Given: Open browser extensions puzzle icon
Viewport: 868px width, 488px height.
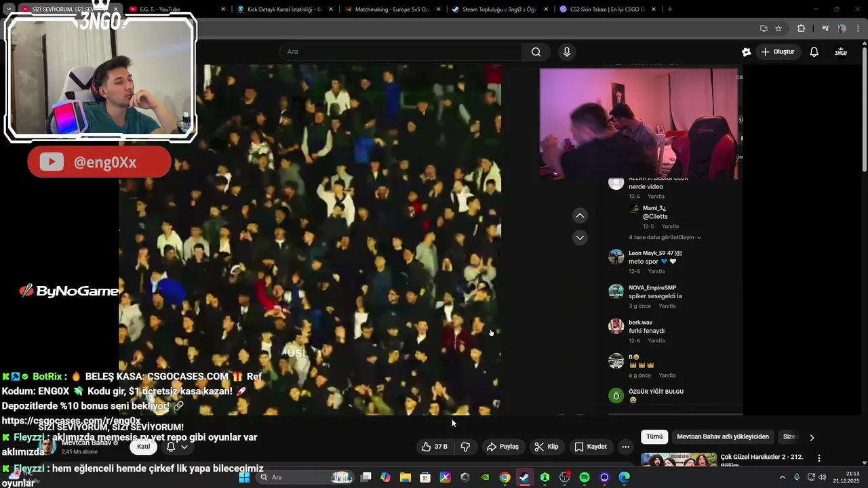Looking at the screenshot, I should [802, 28].
